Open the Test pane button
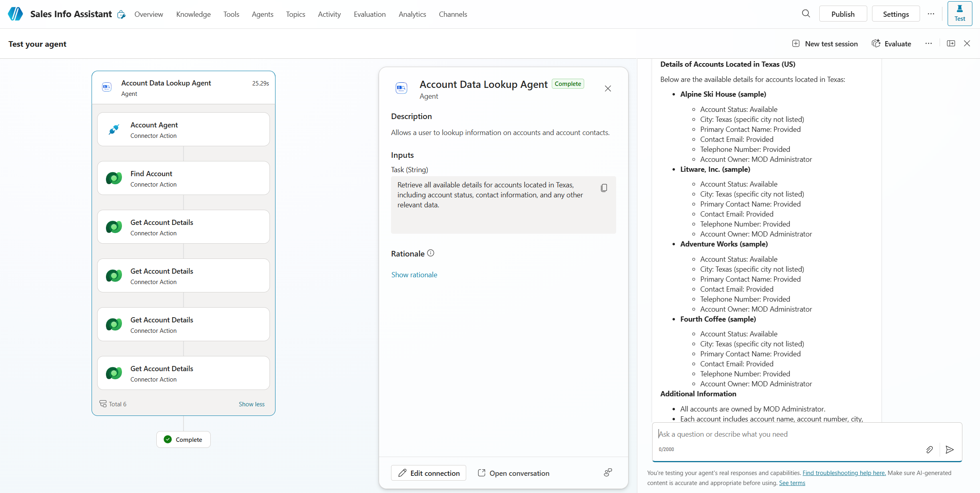980x493 pixels. click(x=960, y=14)
